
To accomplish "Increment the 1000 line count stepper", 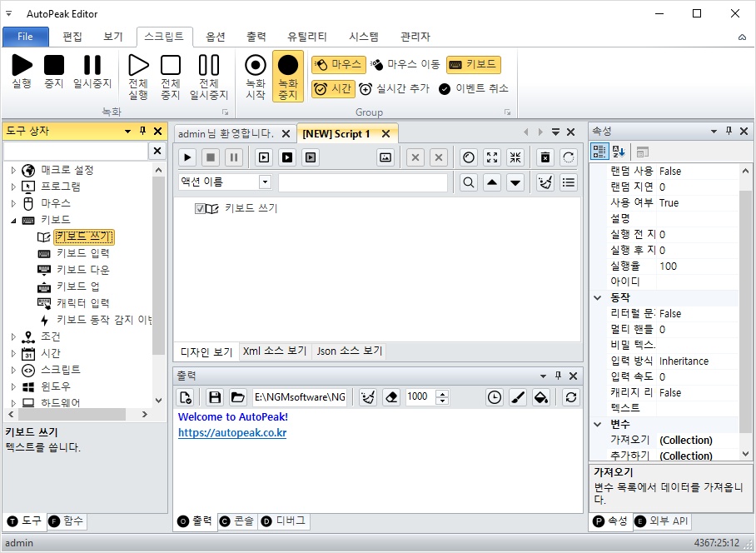I will point(442,393).
